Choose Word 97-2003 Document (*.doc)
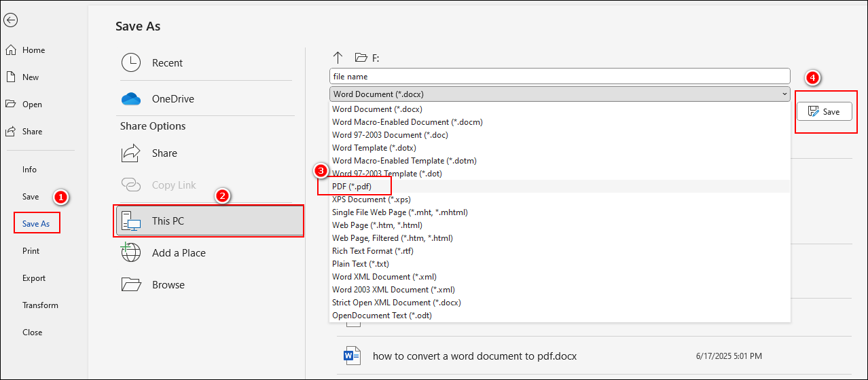The height and width of the screenshot is (380, 868). [560, 135]
